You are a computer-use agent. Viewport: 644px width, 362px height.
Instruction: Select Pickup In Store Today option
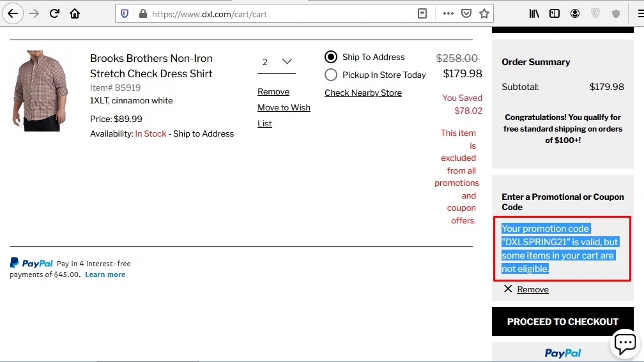coord(331,75)
